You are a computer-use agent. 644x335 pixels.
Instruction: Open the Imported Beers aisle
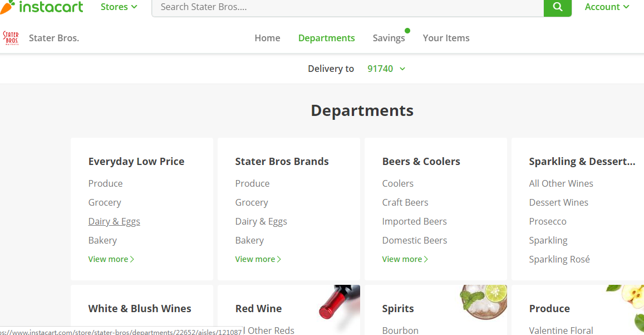414,221
